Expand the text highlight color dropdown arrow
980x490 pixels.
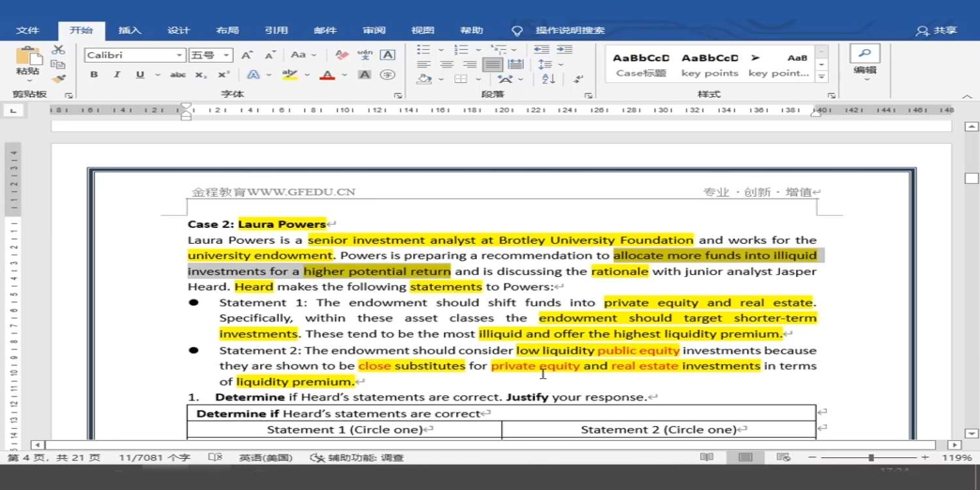pyautogui.click(x=308, y=75)
